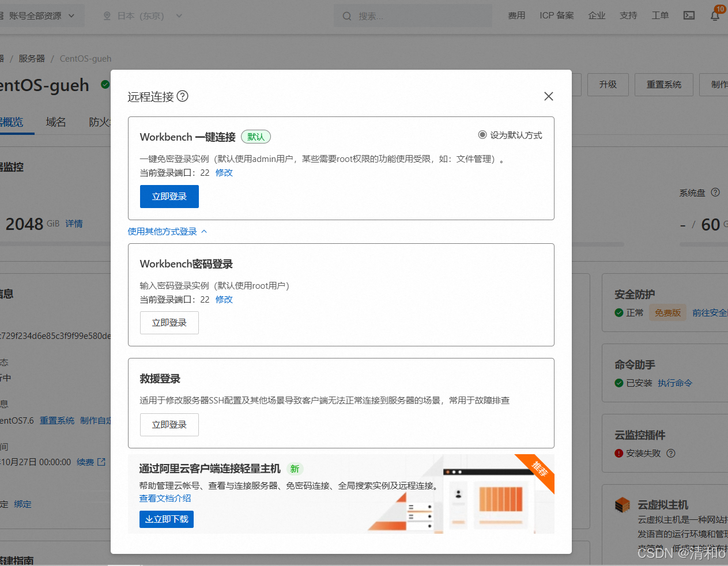The width and height of the screenshot is (728, 566).
Task: Click green 新 badge on client banner
Action: [x=295, y=469]
